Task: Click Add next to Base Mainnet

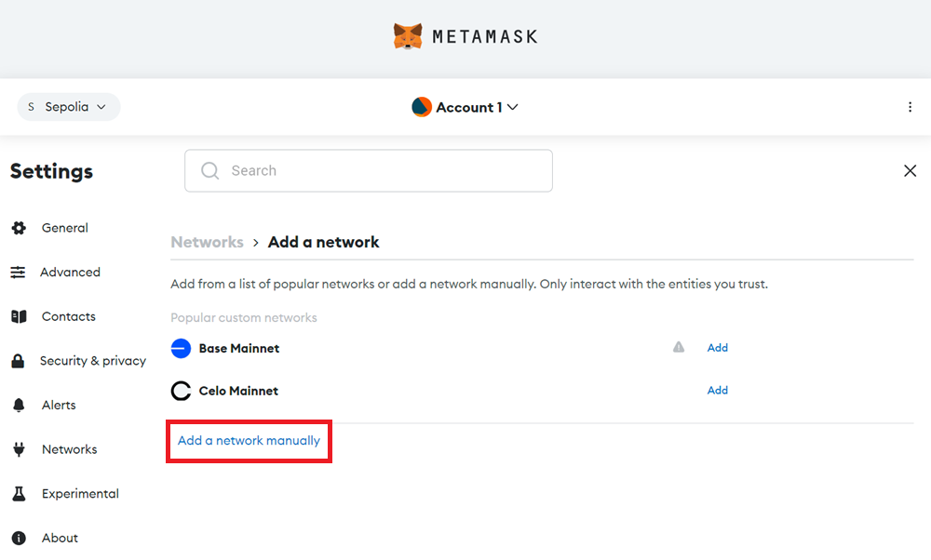Action: 717,347
